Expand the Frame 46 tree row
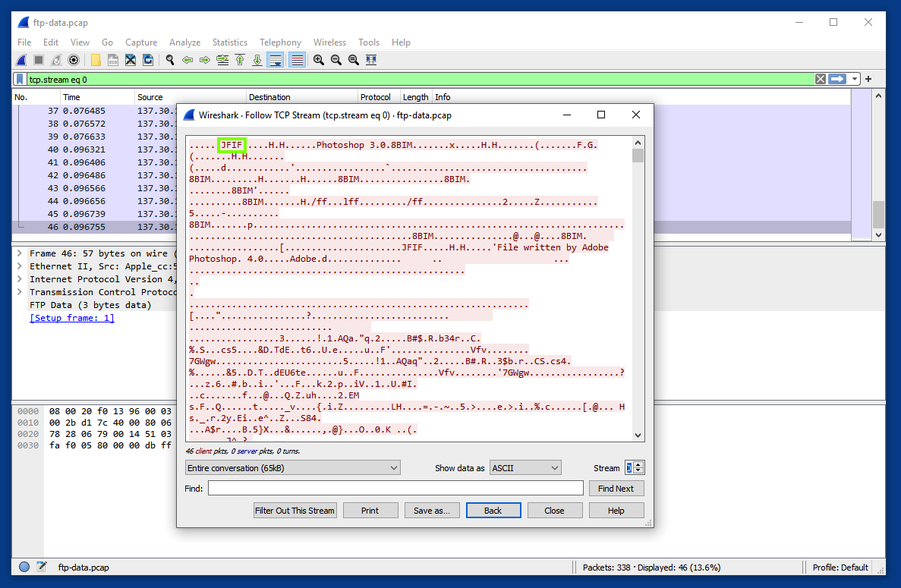 tap(20, 253)
